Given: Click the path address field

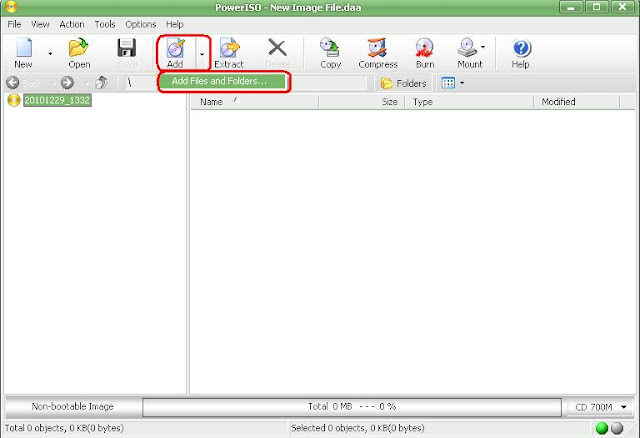Looking at the screenshot, I should point(246,82).
